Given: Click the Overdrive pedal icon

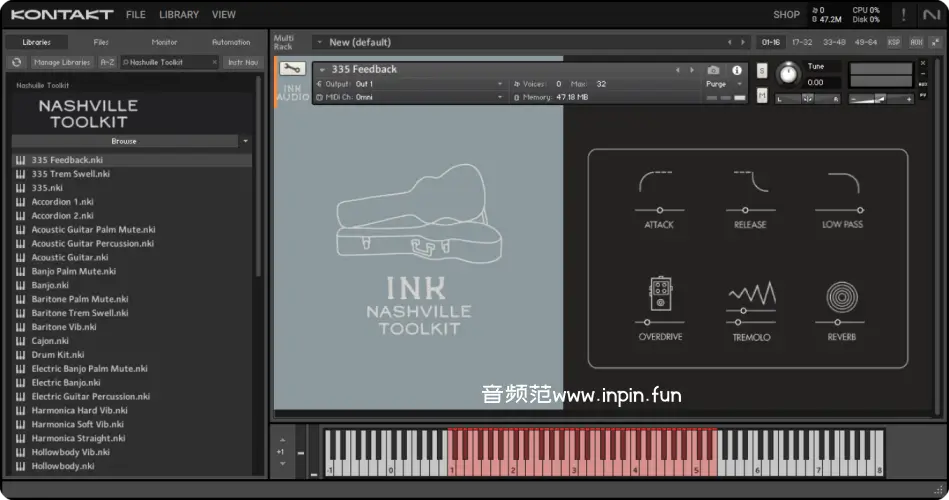Looking at the screenshot, I should point(659,292).
